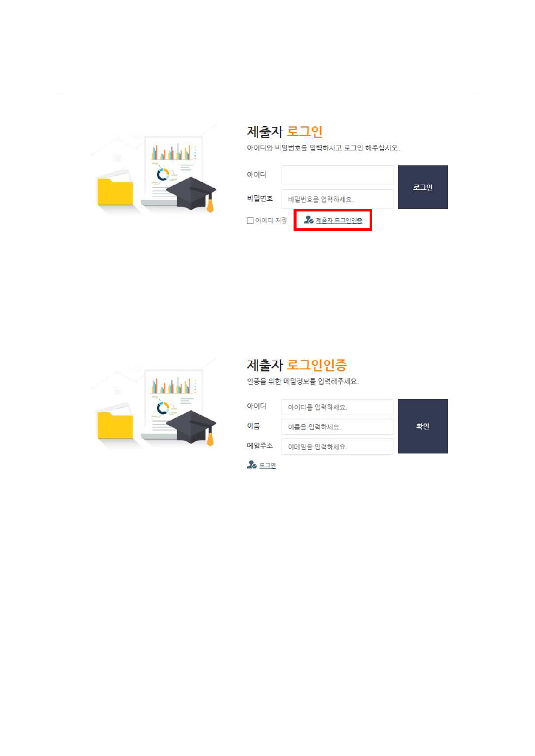535x756 pixels.
Task: Click the graduation cap in 제출자 로그인 illustration
Action: pyautogui.click(x=191, y=193)
